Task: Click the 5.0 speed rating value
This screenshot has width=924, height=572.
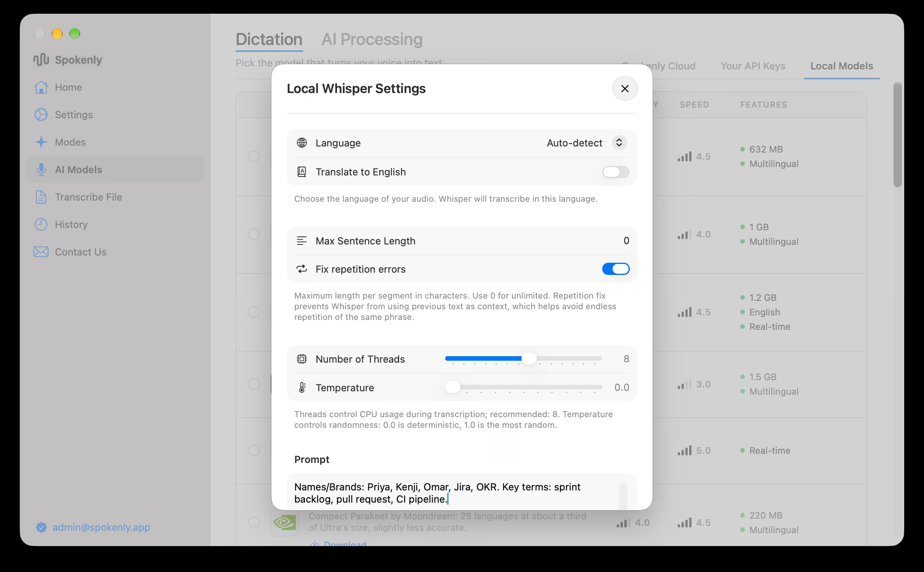Action: pyautogui.click(x=703, y=450)
